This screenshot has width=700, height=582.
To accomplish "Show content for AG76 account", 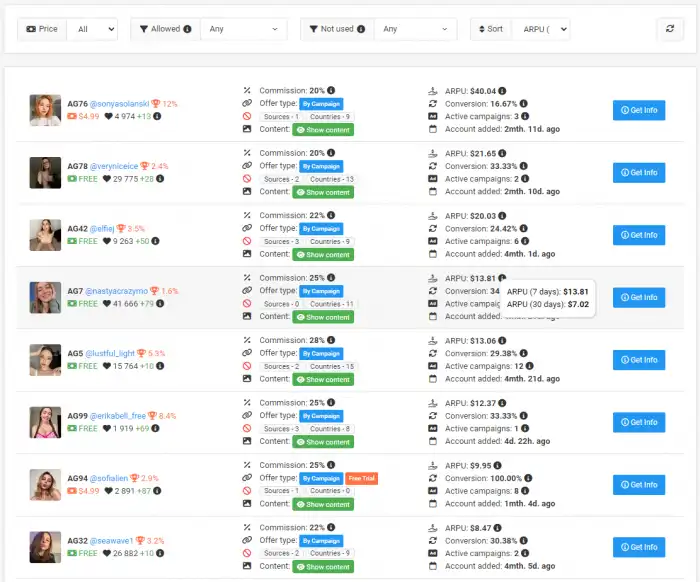I will coord(323,130).
